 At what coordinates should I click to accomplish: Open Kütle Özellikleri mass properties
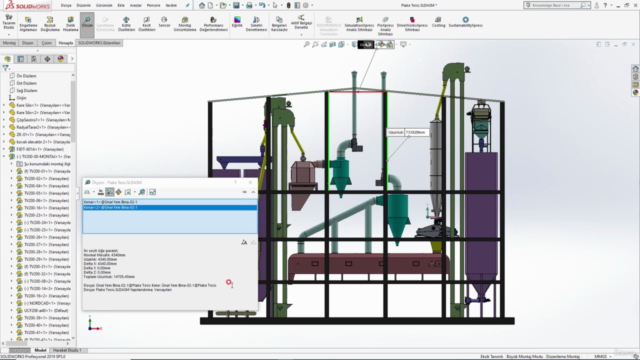coord(126,24)
